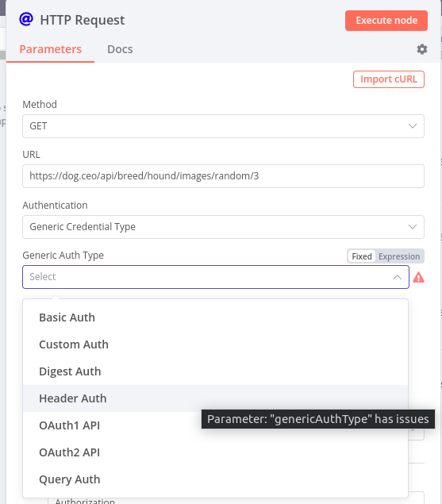442x504 pixels.
Task: Click the Execute node button
Action: click(386, 21)
